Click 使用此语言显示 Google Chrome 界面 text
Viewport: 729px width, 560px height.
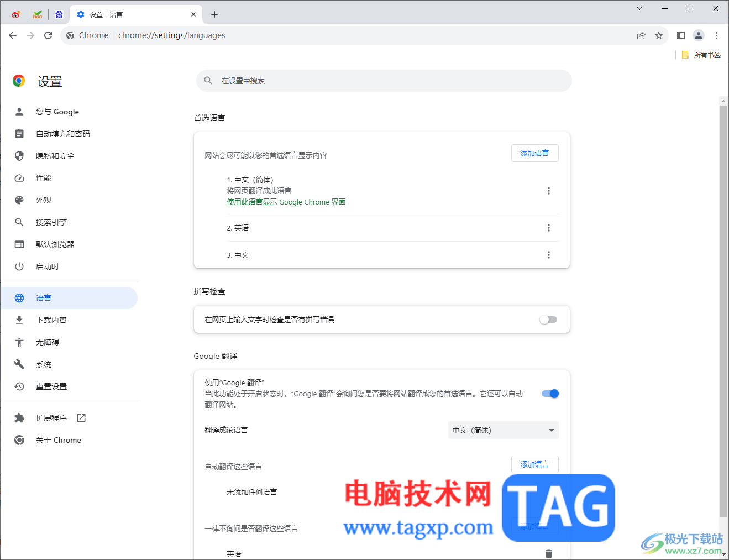pos(286,202)
